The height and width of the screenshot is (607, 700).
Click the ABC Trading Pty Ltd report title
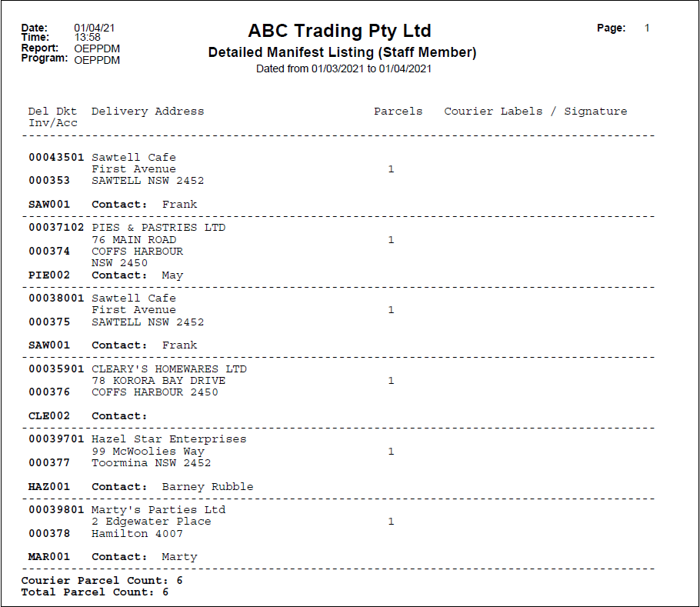[338, 31]
